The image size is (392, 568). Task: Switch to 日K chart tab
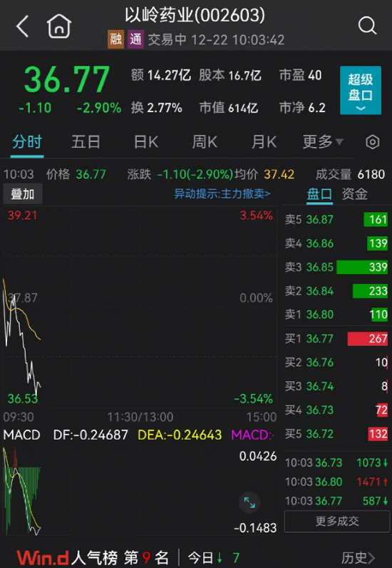point(146,141)
